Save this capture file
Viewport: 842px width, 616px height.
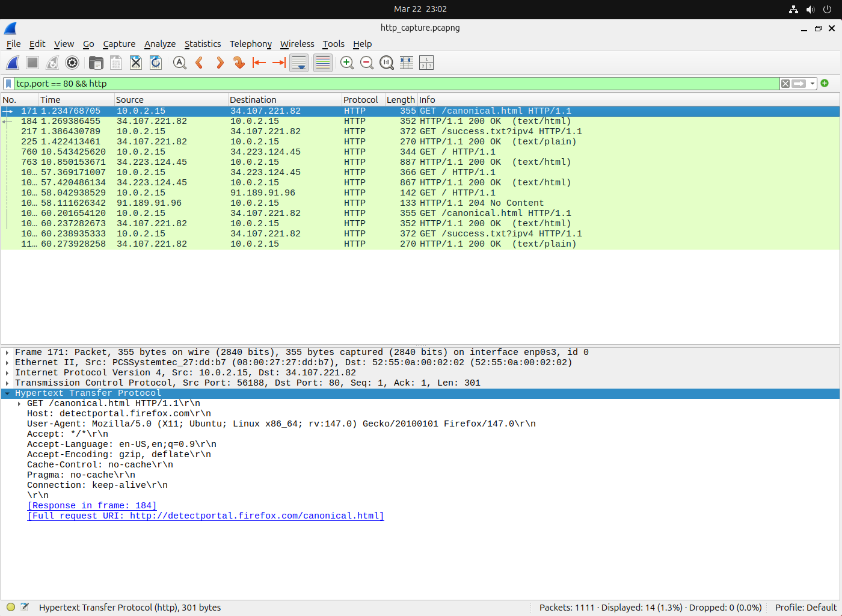116,63
